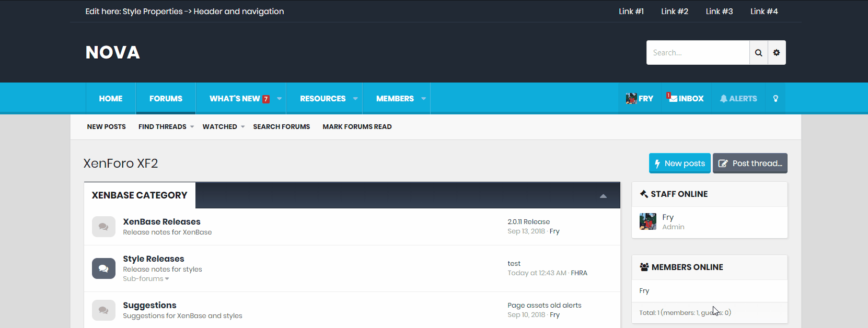Open FHRA user profile link
This screenshot has width=868, height=328.
pos(579,273)
